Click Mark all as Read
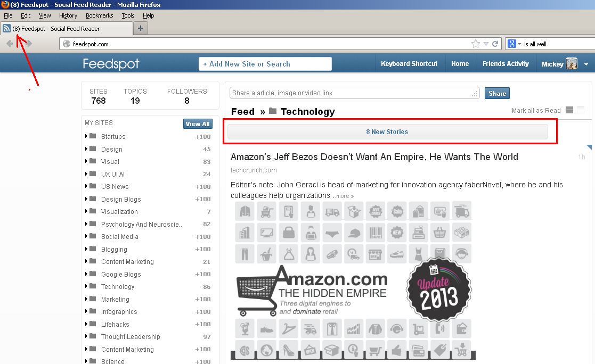595x364 pixels. pyautogui.click(x=536, y=110)
